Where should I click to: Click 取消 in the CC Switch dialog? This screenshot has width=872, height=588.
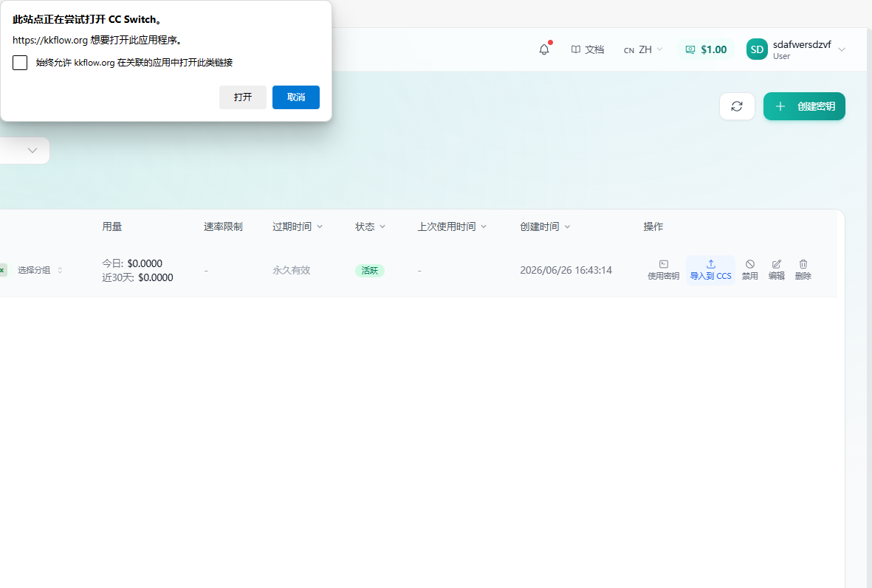(x=296, y=97)
